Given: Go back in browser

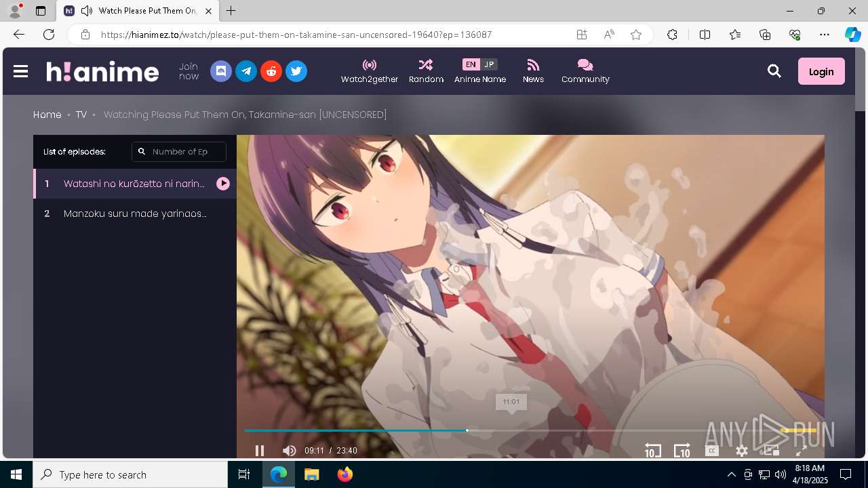Looking at the screenshot, I should pos(19,35).
